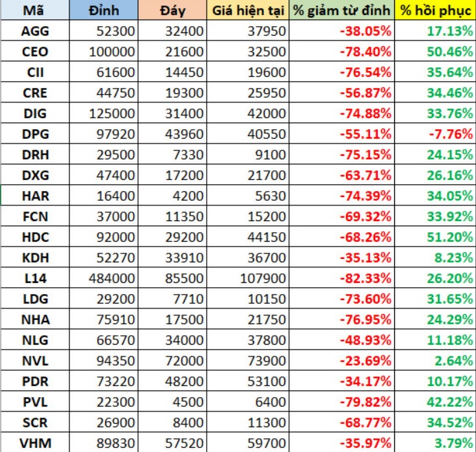Click the -55.11% decline cell
The image size is (476, 452).
[x=342, y=134]
